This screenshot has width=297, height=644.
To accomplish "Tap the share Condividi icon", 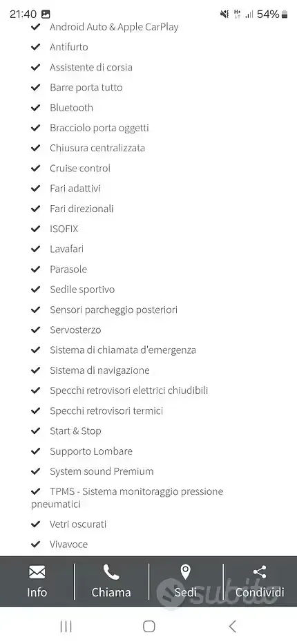I will coord(260,572).
